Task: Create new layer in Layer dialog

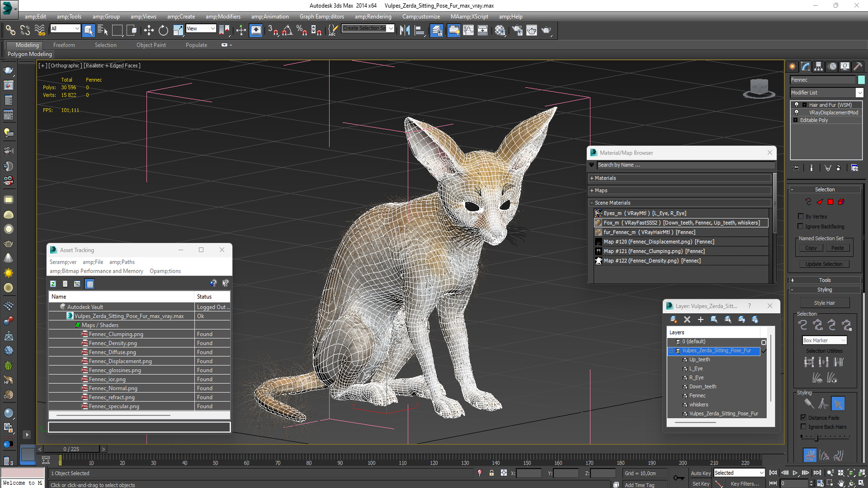Action: [673, 319]
